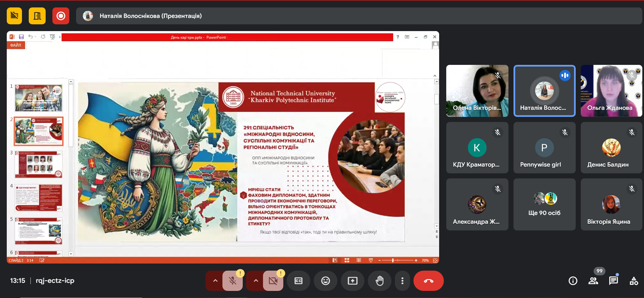Click the red recording indicator icon
Image resolution: width=644 pixels, height=298 pixels.
[x=61, y=16]
